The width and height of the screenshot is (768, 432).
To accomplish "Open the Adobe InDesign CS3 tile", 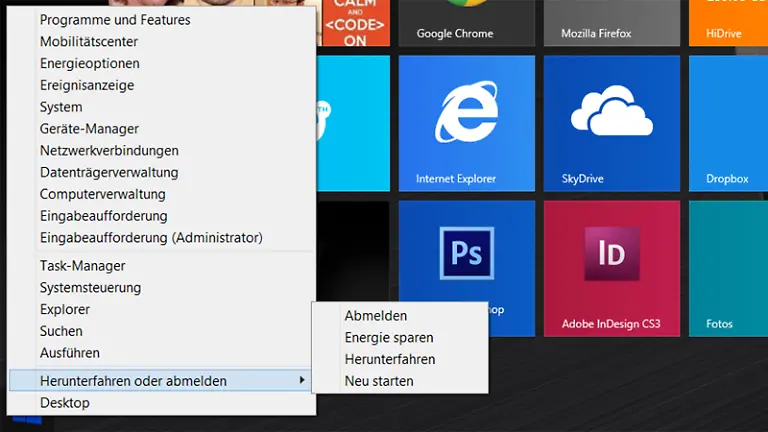I will click(x=612, y=267).
